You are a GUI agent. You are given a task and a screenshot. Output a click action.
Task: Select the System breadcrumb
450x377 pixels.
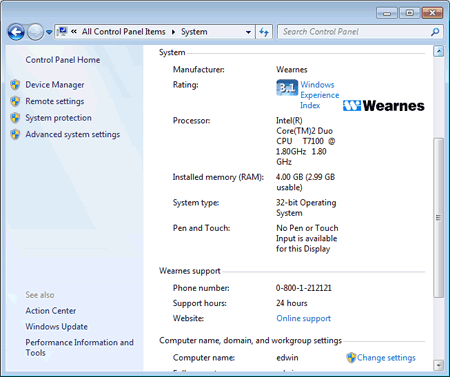pyautogui.click(x=194, y=32)
